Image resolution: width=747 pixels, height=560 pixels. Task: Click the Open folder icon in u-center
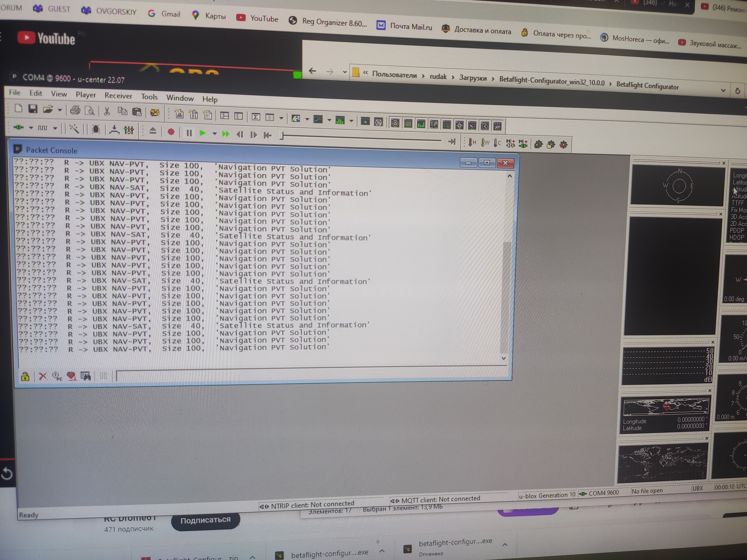pos(48,109)
